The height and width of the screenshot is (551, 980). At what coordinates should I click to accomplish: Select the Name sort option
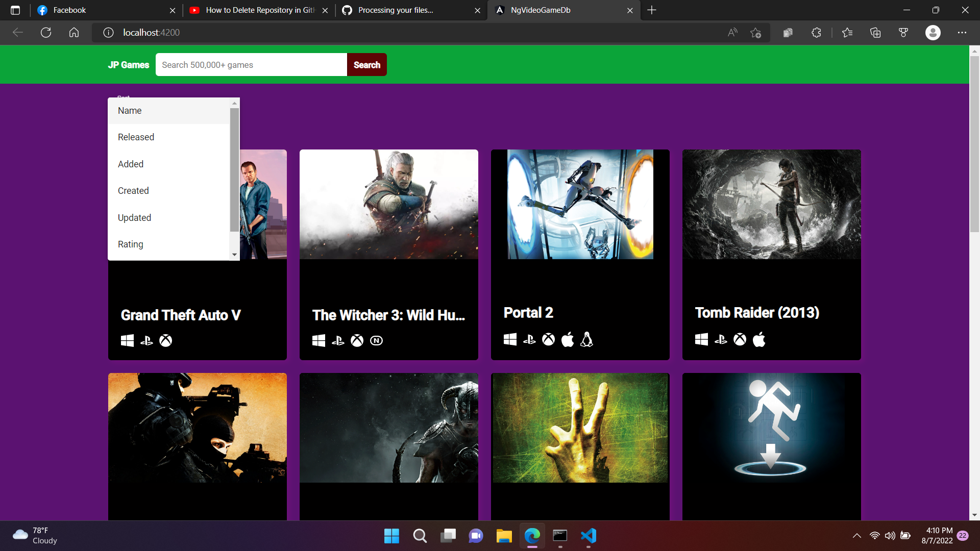click(169, 111)
